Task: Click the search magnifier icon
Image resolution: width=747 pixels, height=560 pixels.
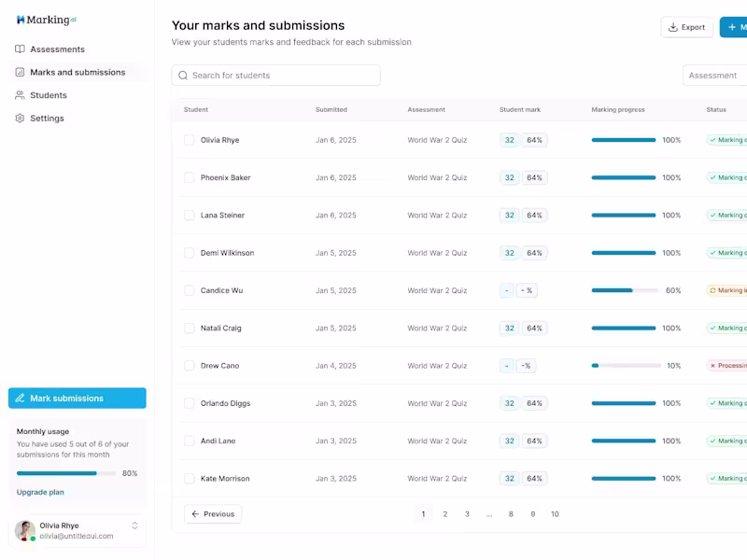Action: click(183, 76)
